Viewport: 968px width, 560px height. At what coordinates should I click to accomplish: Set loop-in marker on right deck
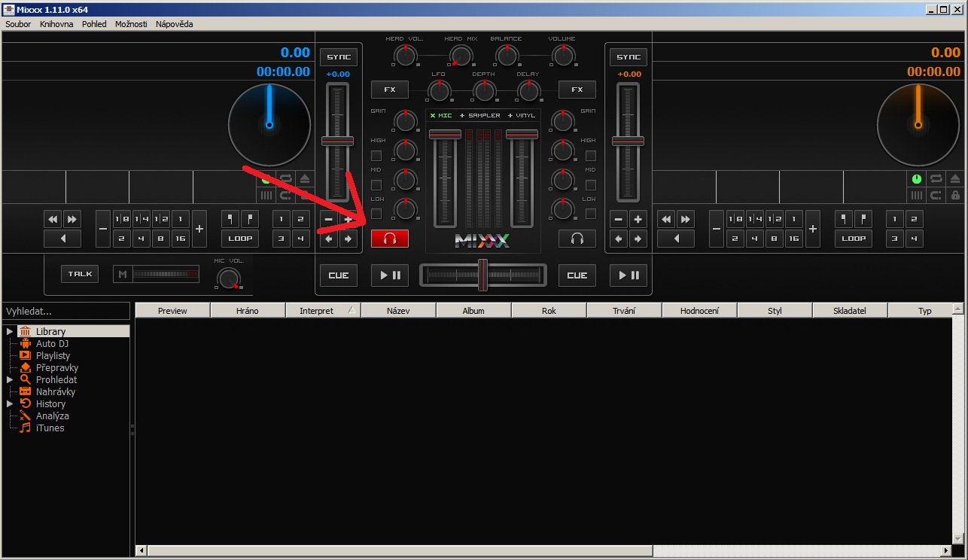[x=844, y=219]
